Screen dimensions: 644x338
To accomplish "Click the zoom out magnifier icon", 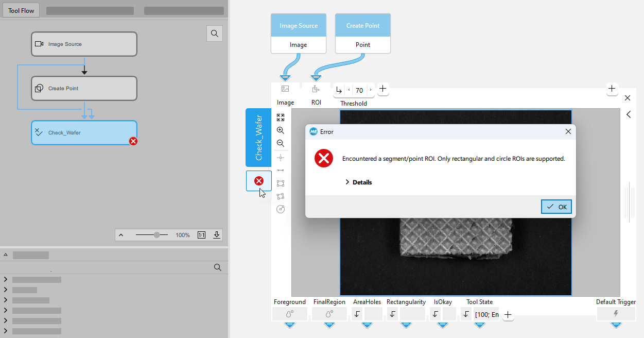I will pyautogui.click(x=281, y=143).
